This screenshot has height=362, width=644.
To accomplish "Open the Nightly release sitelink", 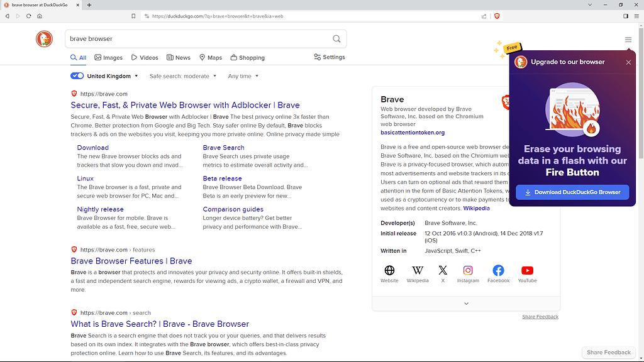I will coord(100,209).
